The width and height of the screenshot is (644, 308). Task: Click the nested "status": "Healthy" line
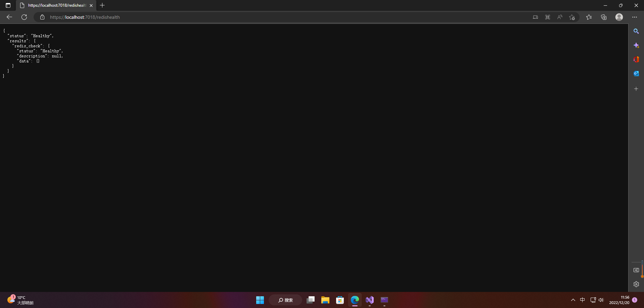pos(40,51)
